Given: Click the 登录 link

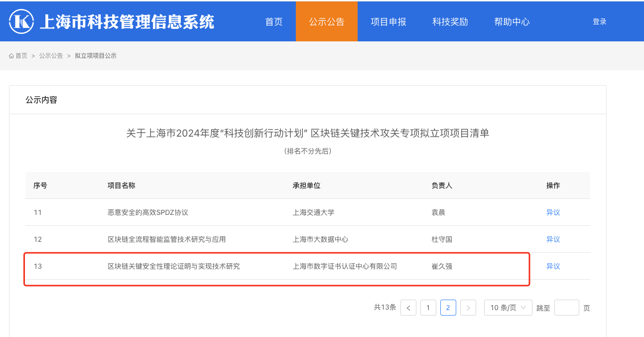Looking at the screenshot, I should tap(600, 21).
